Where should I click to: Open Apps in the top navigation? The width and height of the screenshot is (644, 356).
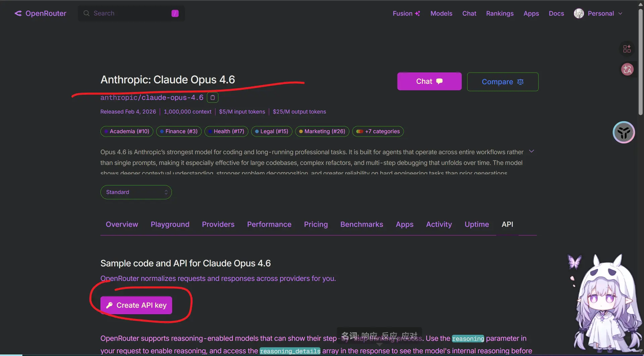point(531,13)
